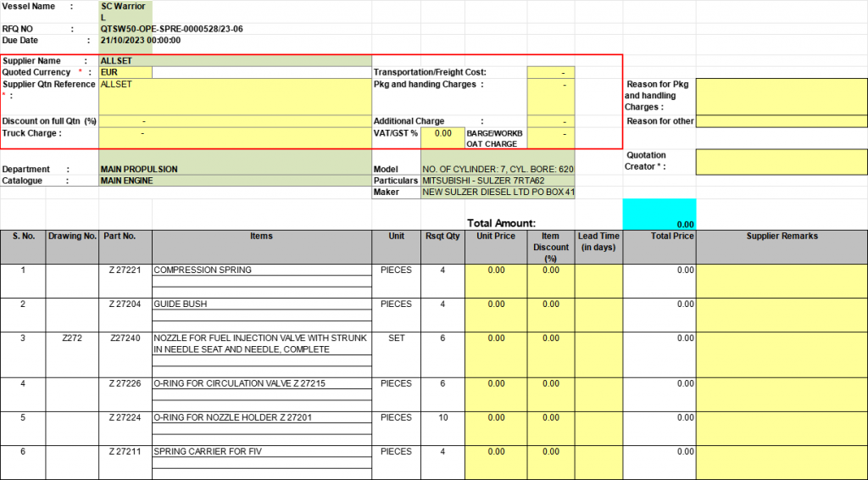
Task: Click Unit Price cell for part Z 27226
Action: click(496, 394)
